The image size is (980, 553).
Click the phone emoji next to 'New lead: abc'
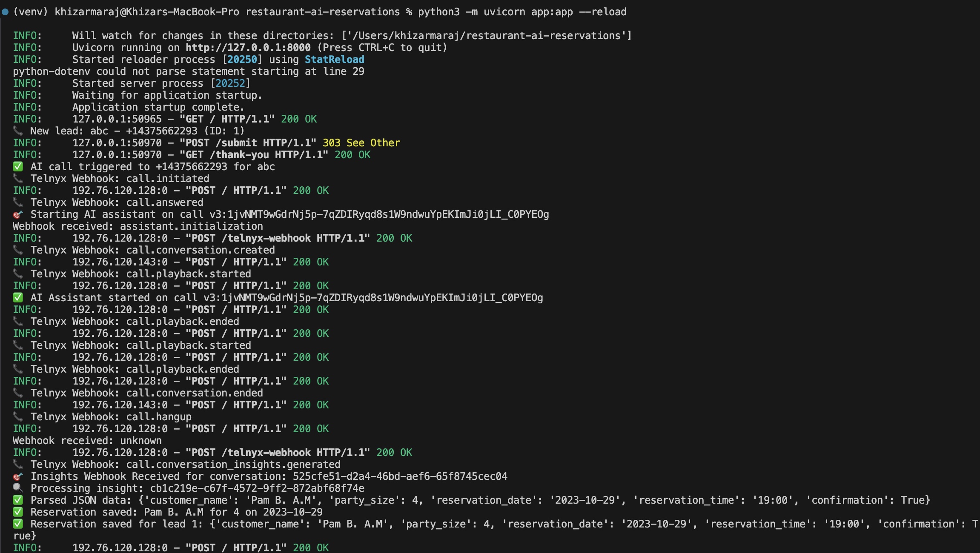pyautogui.click(x=18, y=131)
